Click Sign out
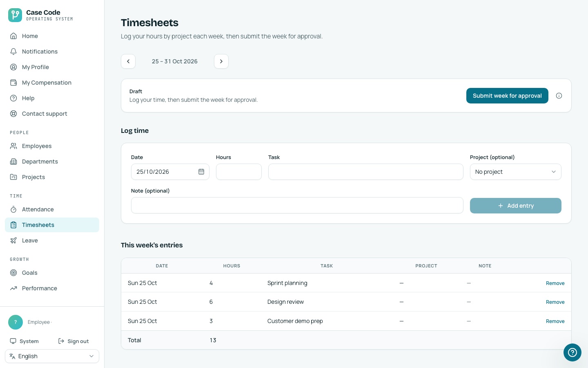588x368 pixels. [x=73, y=341]
